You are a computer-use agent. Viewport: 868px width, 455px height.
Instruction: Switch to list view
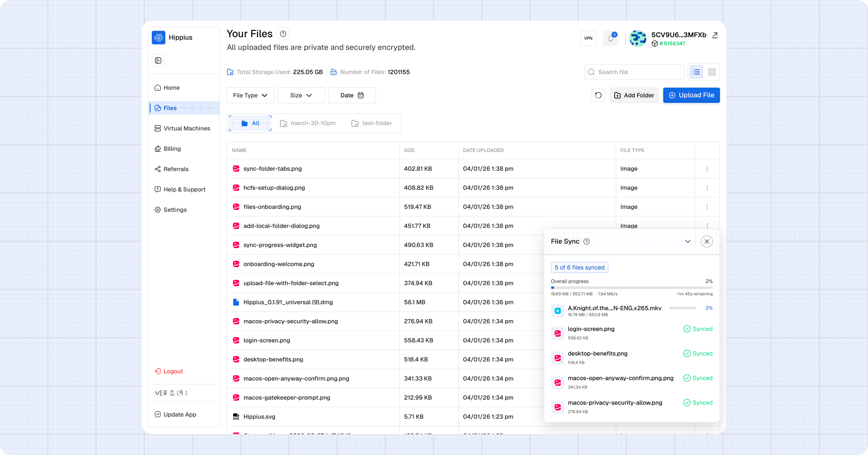(x=696, y=72)
